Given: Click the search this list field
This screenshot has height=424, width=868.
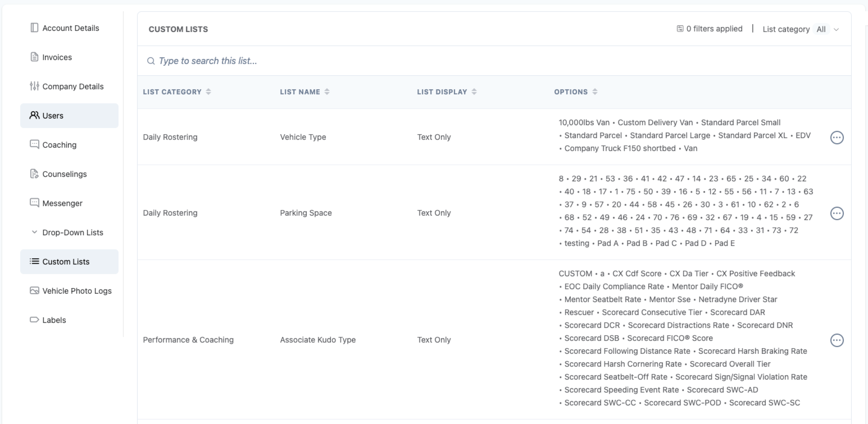Looking at the screenshot, I should point(208,61).
